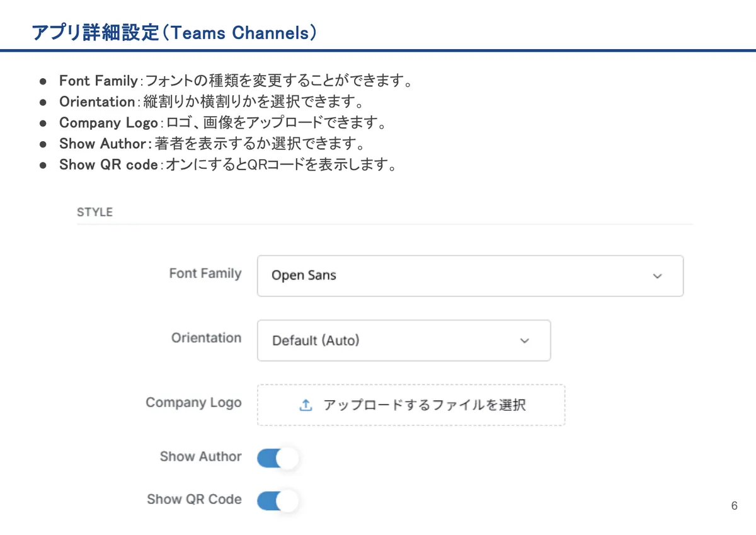Click the Font Family field label
The image size is (756, 535).
tap(205, 273)
